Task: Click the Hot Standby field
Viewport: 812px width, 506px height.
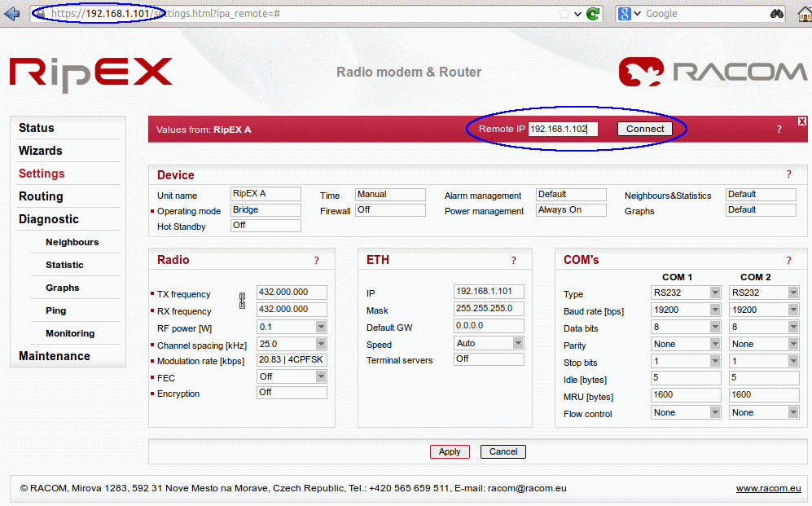Action: tap(266, 225)
